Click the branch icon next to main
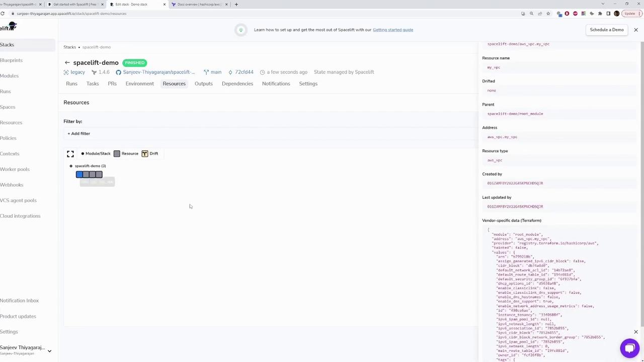 click(x=206, y=72)
